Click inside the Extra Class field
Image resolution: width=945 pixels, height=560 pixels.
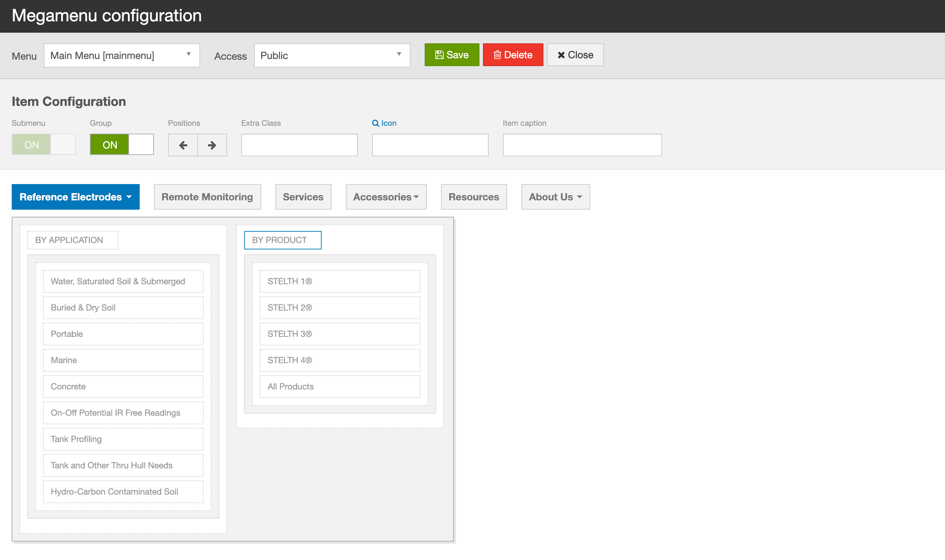click(x=299, y=145)
